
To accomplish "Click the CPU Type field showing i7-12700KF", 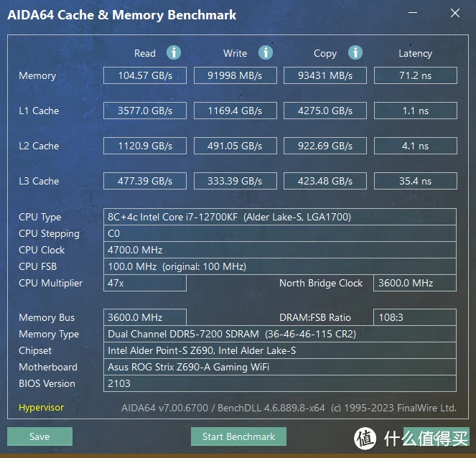I will coord(280,217).
